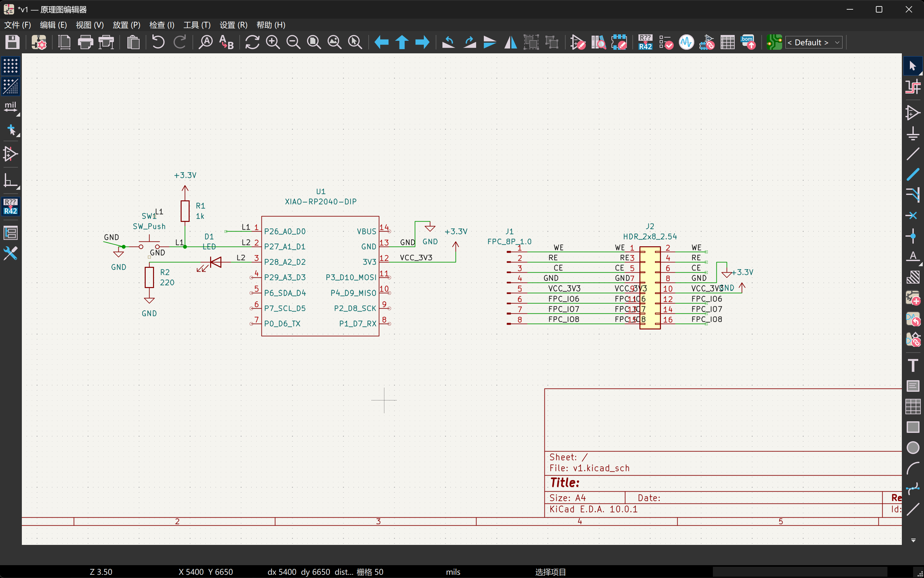The width and height of the screenshot is (924, 578).
Task: Undo the last edit
Action: point(158,42)
